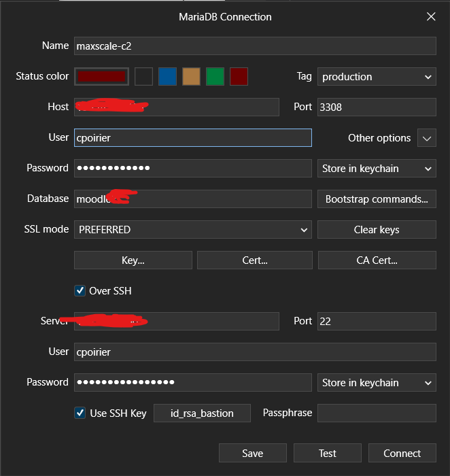Open the Tag dropdown showing production
This screenshot has width=450, height=476.
377,76
